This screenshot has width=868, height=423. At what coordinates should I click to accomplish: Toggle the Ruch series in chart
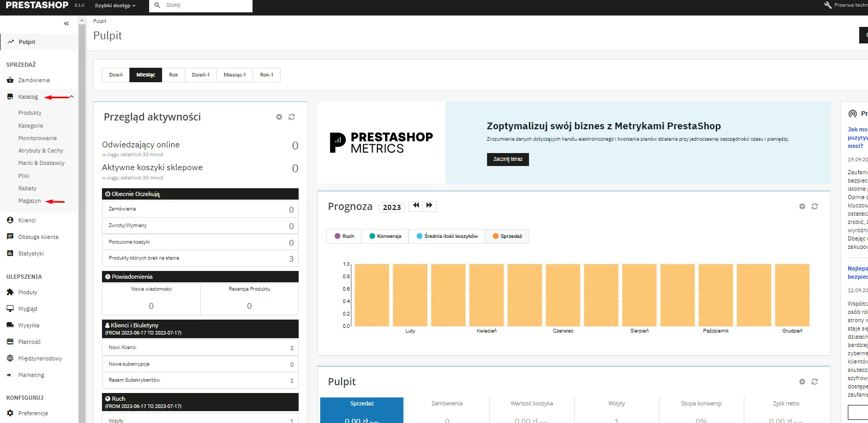coord(344,236)
